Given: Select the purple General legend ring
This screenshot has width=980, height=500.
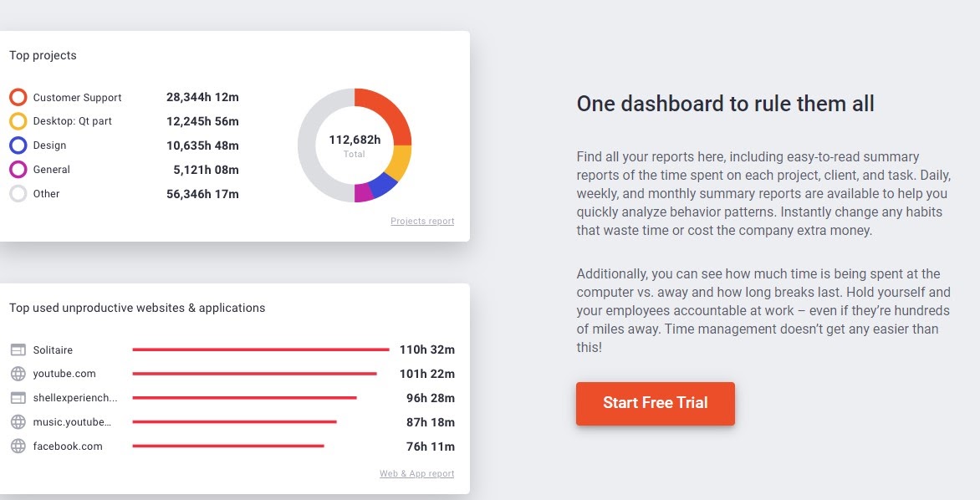Looking at the screenshot, I should (18, 170).
